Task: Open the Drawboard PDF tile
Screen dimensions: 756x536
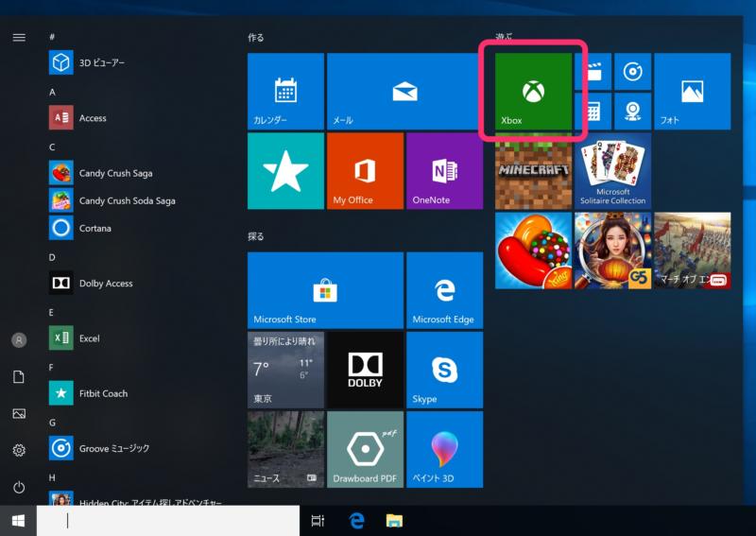Action: pos(365,449)
